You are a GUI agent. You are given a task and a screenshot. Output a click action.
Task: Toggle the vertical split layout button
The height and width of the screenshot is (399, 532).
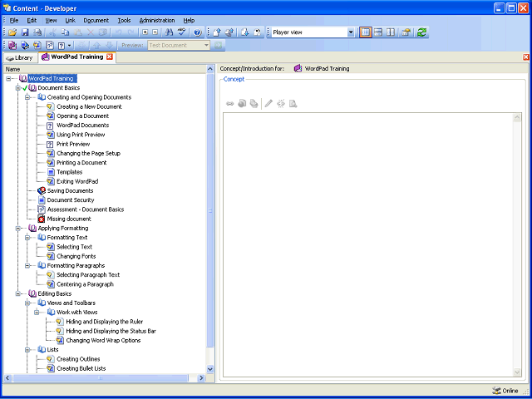coord(391,32)
